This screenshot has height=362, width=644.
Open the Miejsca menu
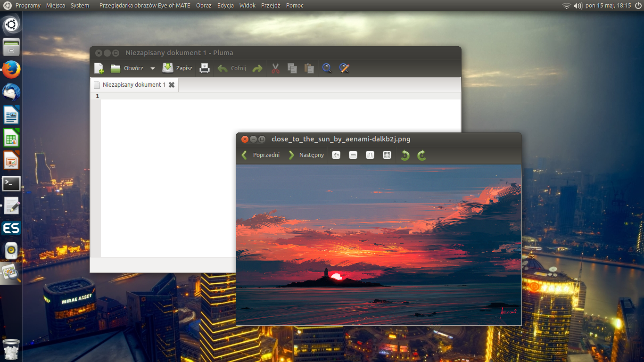[56, 6]
